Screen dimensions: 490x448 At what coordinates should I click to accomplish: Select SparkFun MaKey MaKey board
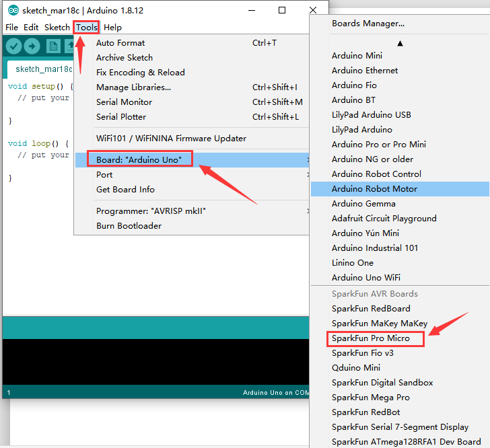pos(400,323)
